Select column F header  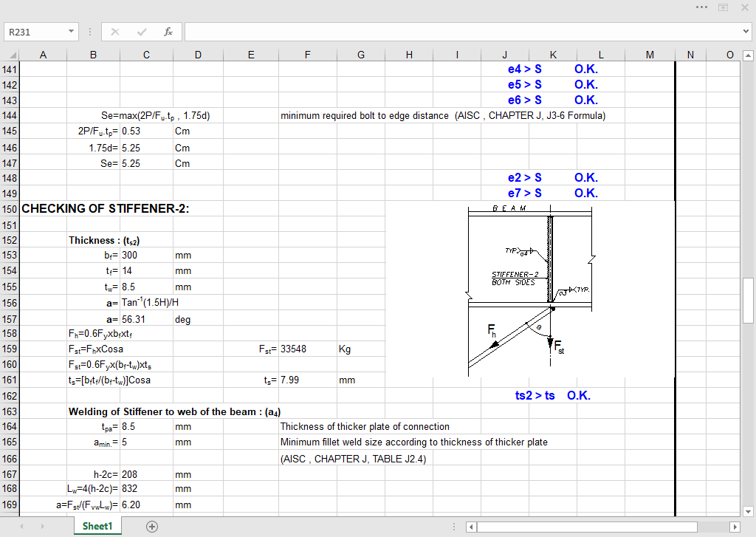[x=307, y=55]
